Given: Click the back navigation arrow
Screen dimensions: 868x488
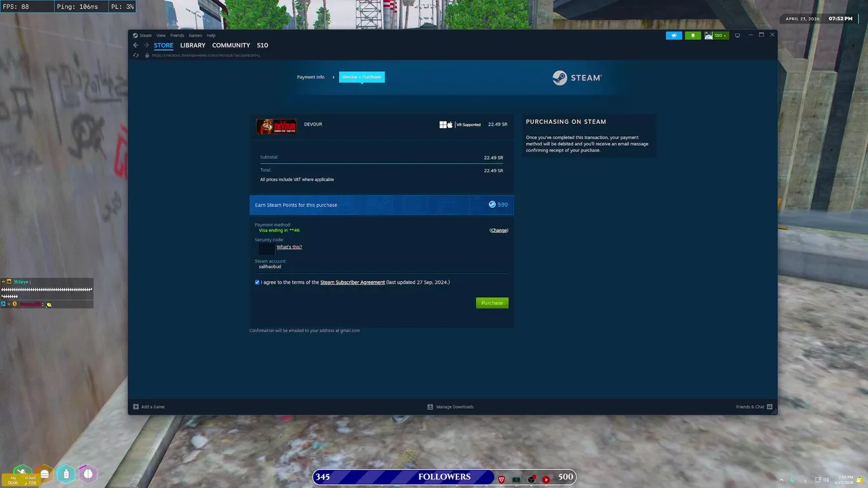Looking at the screenshot, I should pos(136,45).
